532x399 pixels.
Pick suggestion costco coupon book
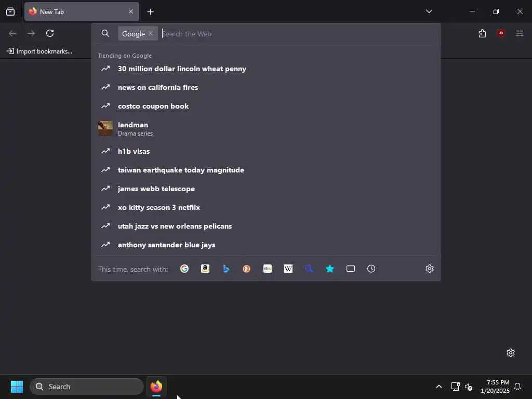pyautogui.click(x=266, y=106)
